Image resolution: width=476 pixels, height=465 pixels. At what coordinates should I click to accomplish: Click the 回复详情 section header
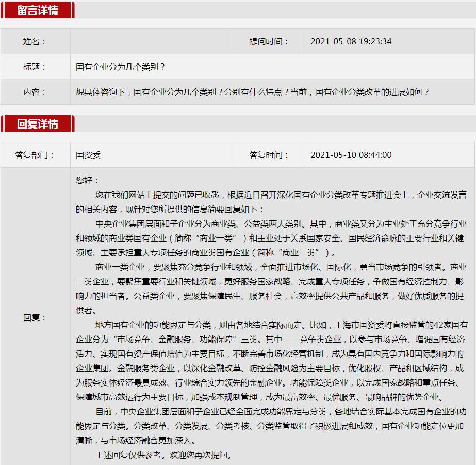pyautogui.click(x=38, y=124)
